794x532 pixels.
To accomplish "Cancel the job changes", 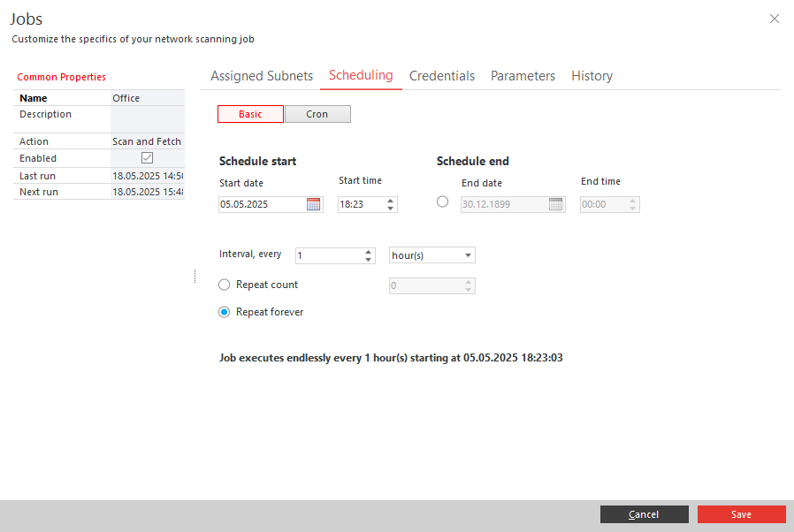I will [x=644, y=514].
